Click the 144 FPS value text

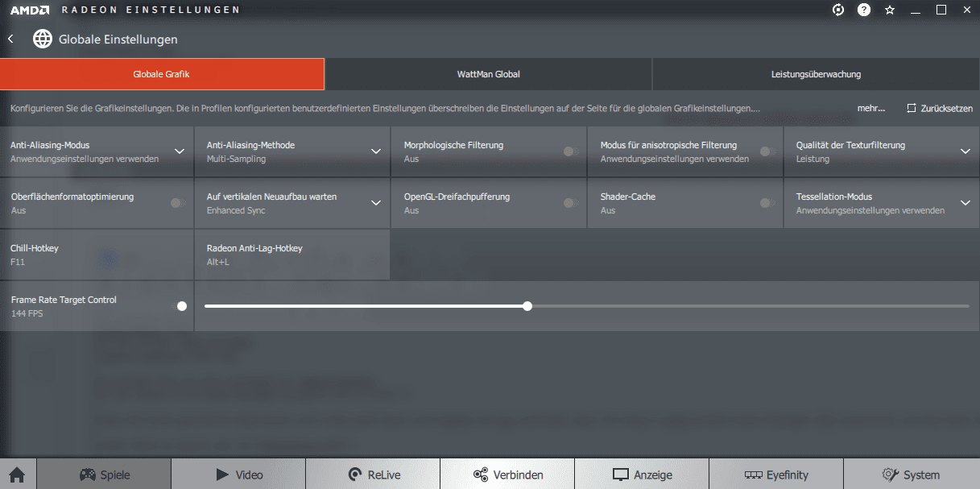click(x=27, y=313)
